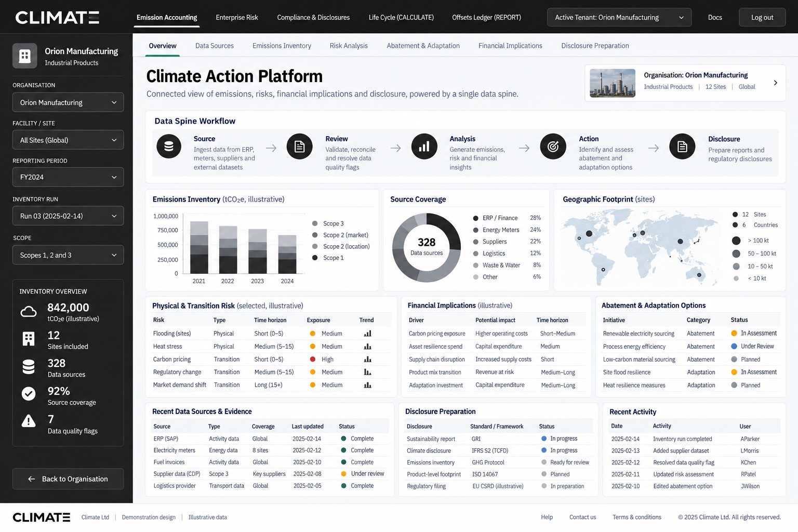This screenshot has width=798, height=532.
Task: Click the 2024 bar in emissions chart
Action: (x=287, y=254)
